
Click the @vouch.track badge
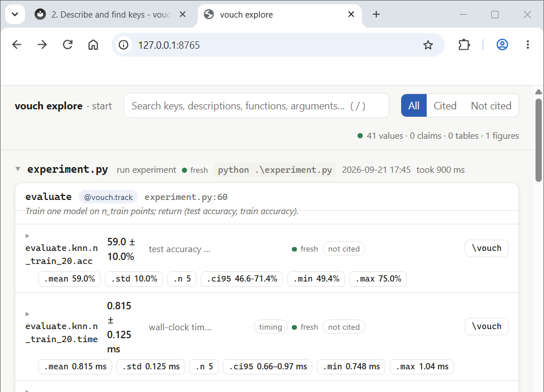(108, 197)
